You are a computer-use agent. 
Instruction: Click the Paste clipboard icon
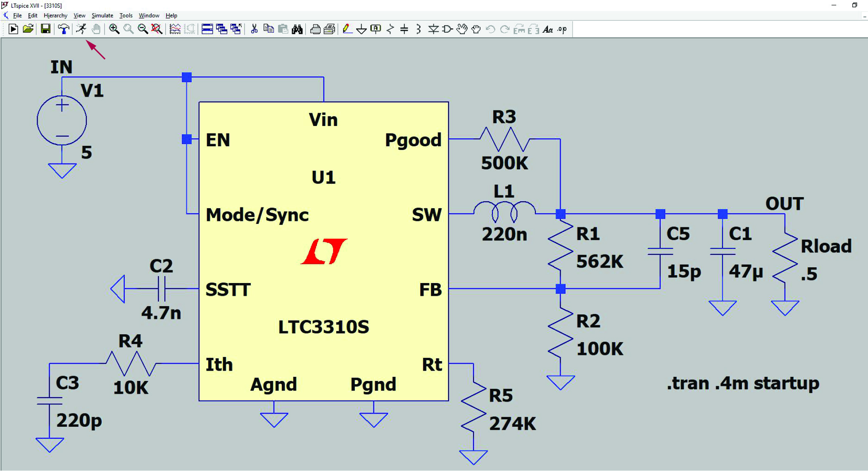click(283, 29)
